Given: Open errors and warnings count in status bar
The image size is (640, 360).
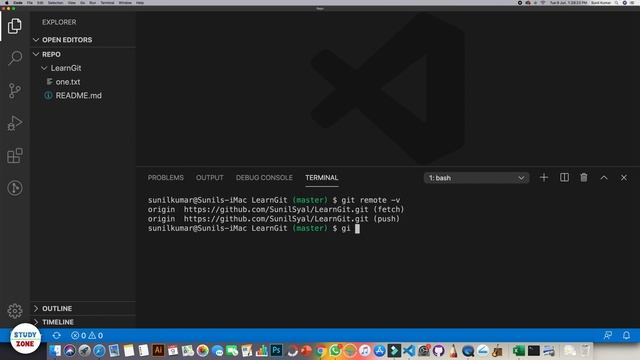Looking at the screenshot, I should pyautogui.click(x=87, y=336).
